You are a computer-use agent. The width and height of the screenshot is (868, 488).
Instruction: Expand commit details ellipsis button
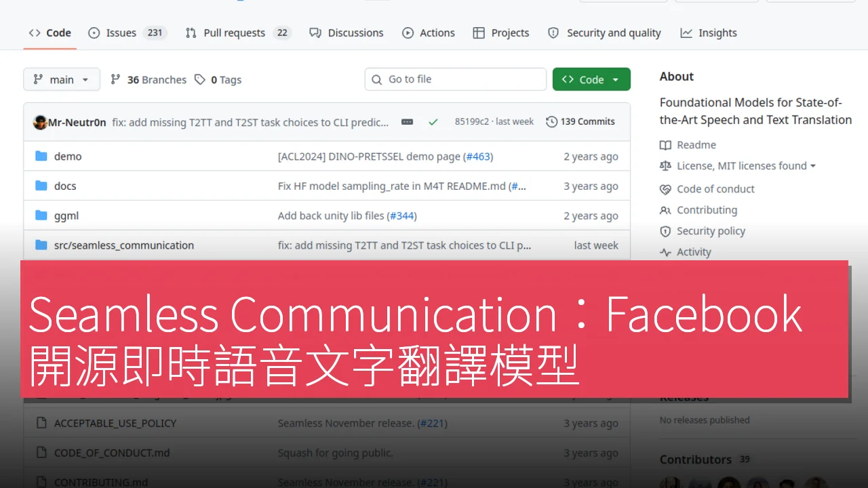[x=407, y=122]
